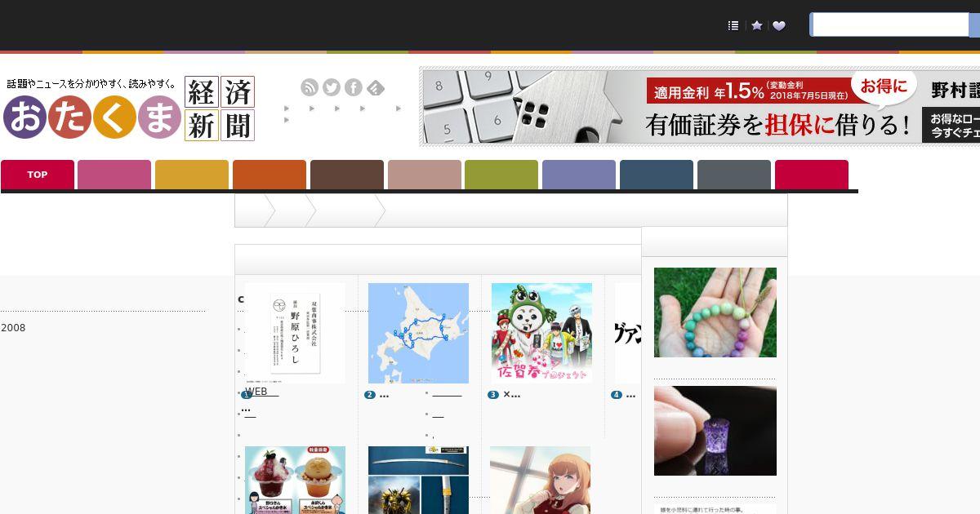Viewport: 980px width, 514px height.
Task: Click the おたくま経済新聞 site logo
Action: click(129, 108)
